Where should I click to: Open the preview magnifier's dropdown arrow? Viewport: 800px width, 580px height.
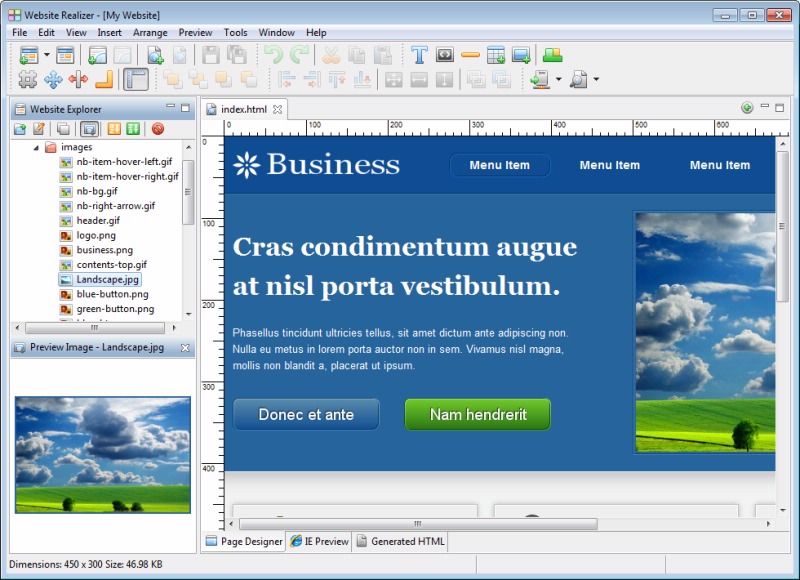pyautogui.click(x=597, y=80)
